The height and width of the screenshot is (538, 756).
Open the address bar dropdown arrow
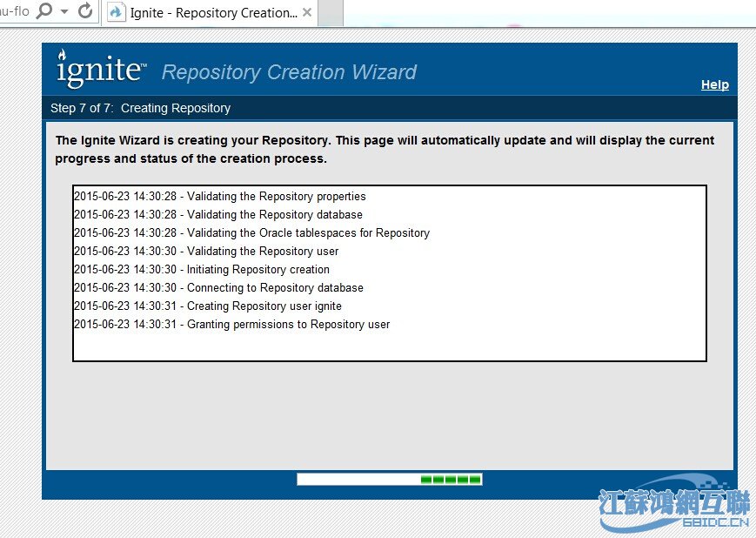coord(64,11)
